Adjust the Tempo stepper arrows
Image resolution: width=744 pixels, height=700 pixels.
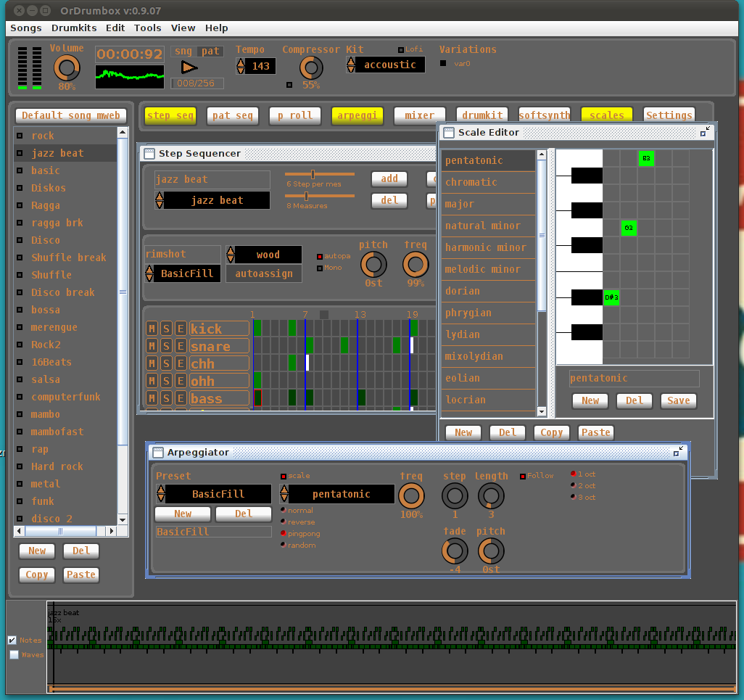pos(241,66)
